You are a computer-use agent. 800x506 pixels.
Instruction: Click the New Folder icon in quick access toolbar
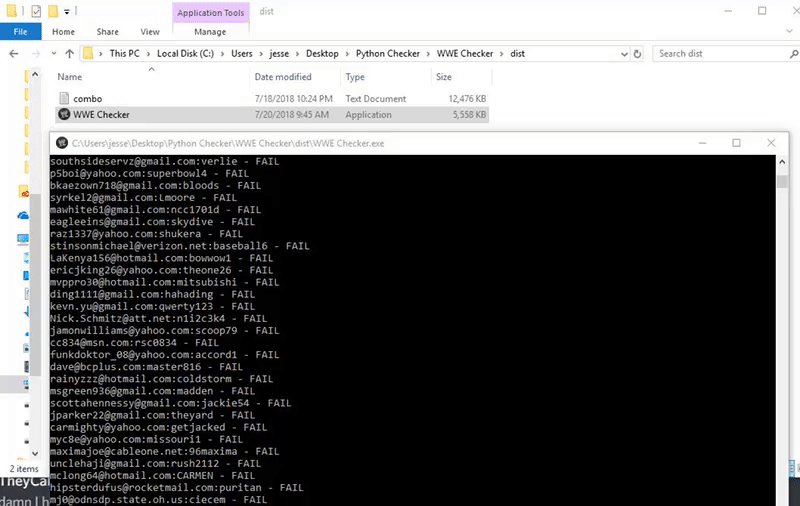(53, 11)
